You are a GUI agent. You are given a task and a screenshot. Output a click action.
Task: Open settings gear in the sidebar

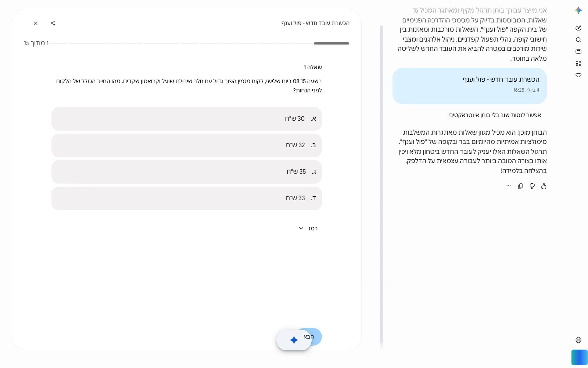pyautogui.click(x=578, y=340)
